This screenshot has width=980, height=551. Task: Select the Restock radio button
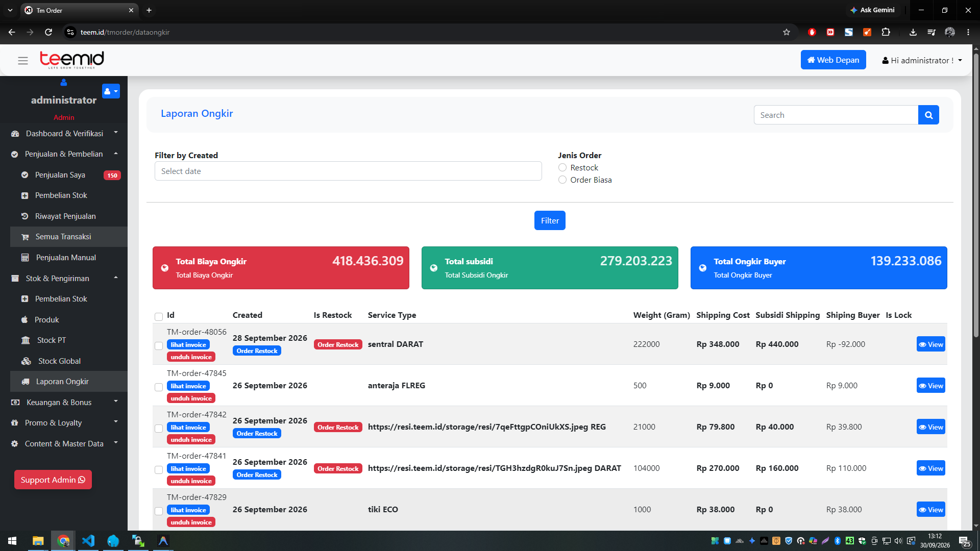[562, 167]
